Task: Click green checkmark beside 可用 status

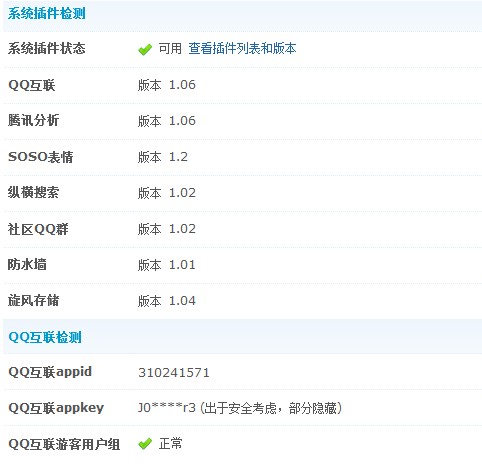Action: click(145, 50)
